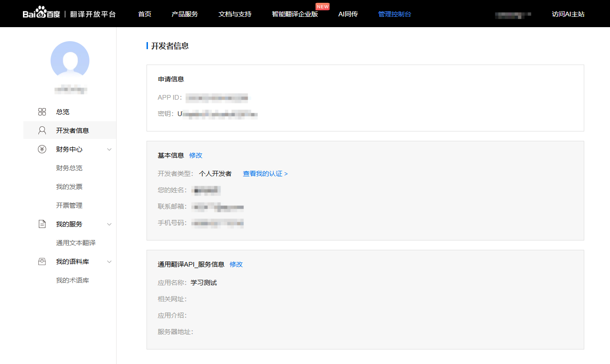Screen dimensions: 610x364
Task: Open the 文档与支持 menu
Action: click(x=235, y=14)
